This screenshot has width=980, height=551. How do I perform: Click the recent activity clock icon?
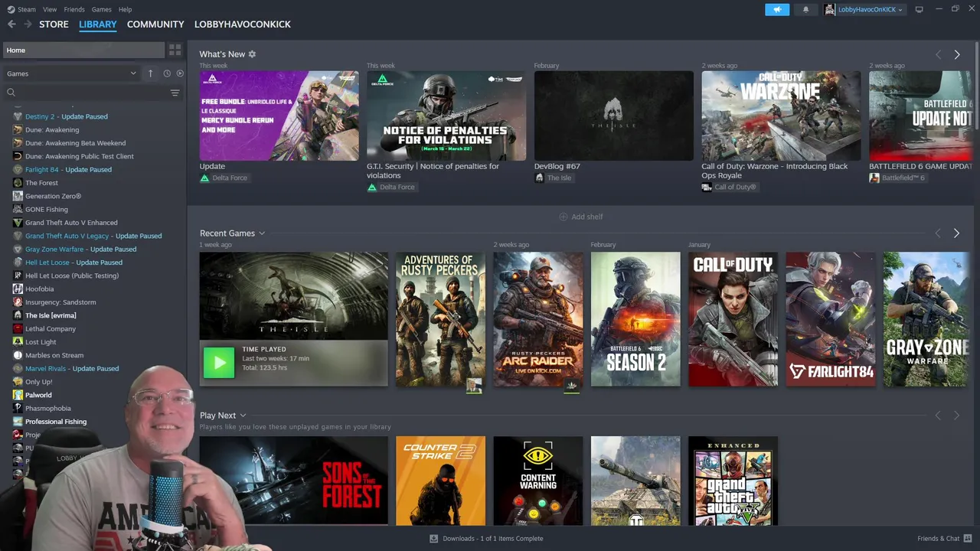pyautogui.click(x=167, y=73)
